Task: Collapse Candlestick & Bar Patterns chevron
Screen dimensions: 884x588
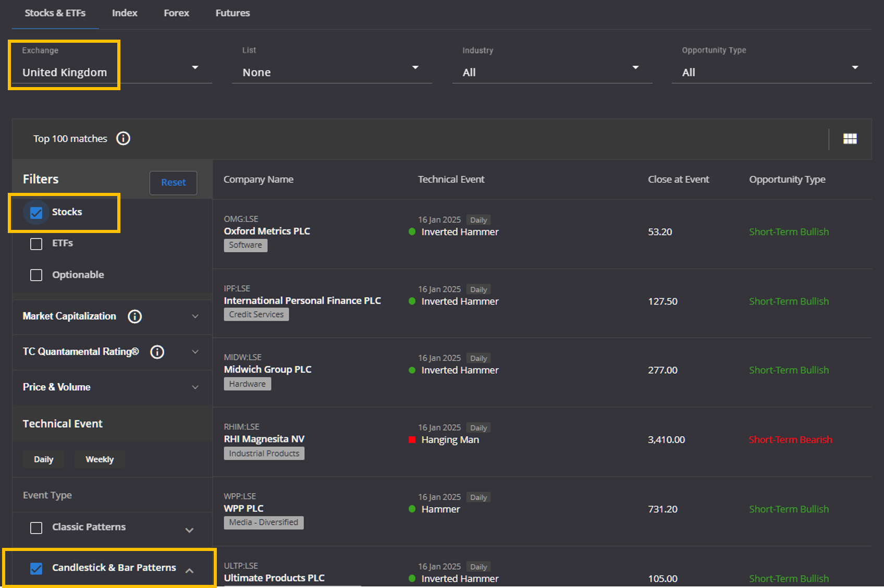Action: coord(190,571)
